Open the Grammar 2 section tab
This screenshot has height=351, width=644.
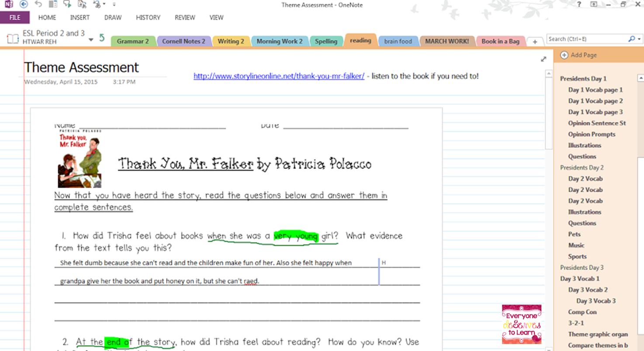(x=133, y=41)
